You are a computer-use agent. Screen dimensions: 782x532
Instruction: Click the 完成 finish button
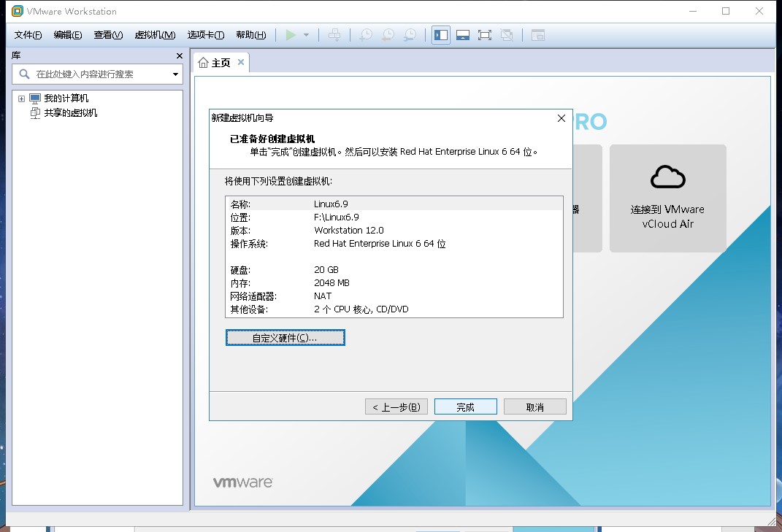pos(466,407)
